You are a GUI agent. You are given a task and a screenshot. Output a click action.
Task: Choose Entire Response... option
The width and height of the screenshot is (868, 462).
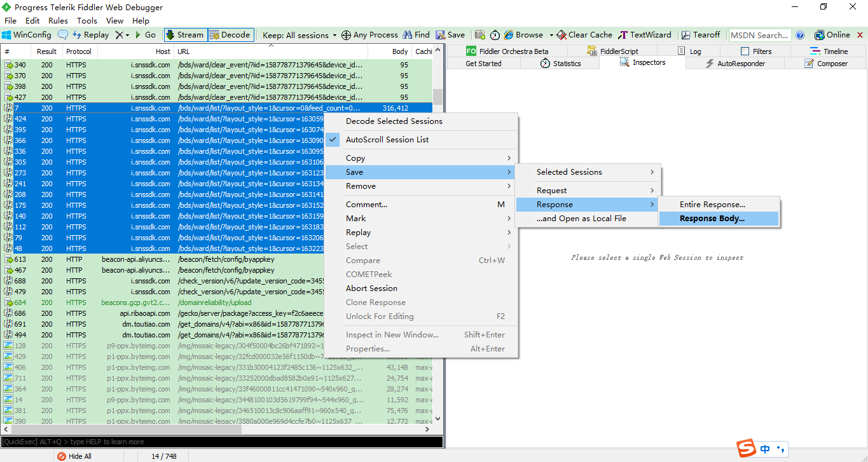pyautogui.click(x=719, y=204)
